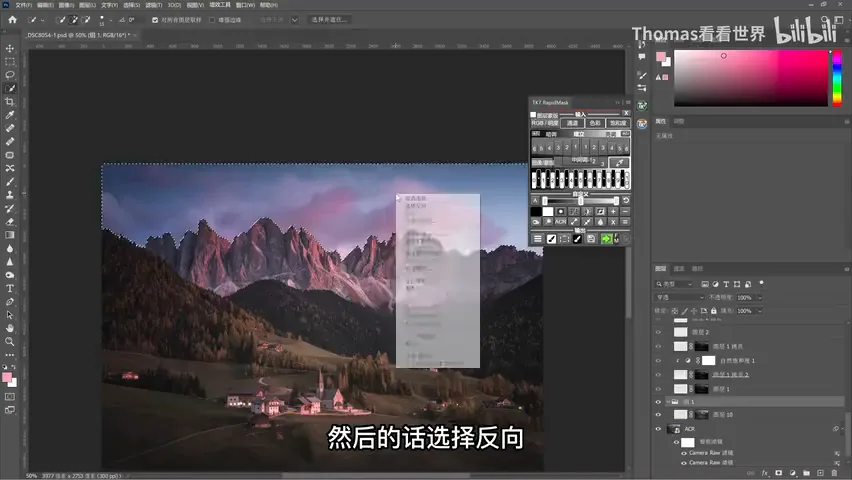852x480 pixels.
Task: Toggle the layer mask checkbox in TK7 panel
Action: coord(533,115)
